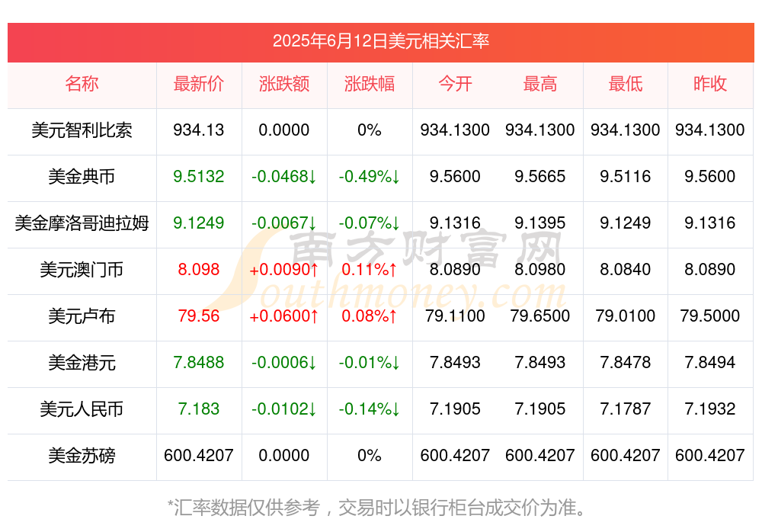Open the 美元智利比索 row entry

pyautogui.click(x=82, y=130)
